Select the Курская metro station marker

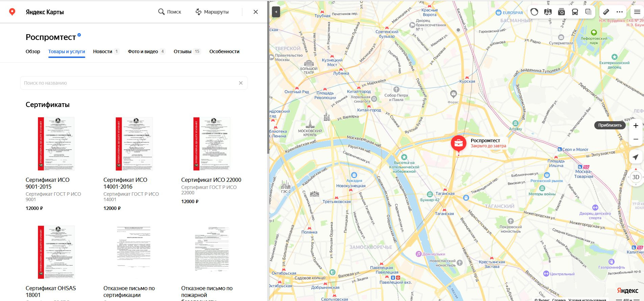pyautogui.click(x=467, y=78)
